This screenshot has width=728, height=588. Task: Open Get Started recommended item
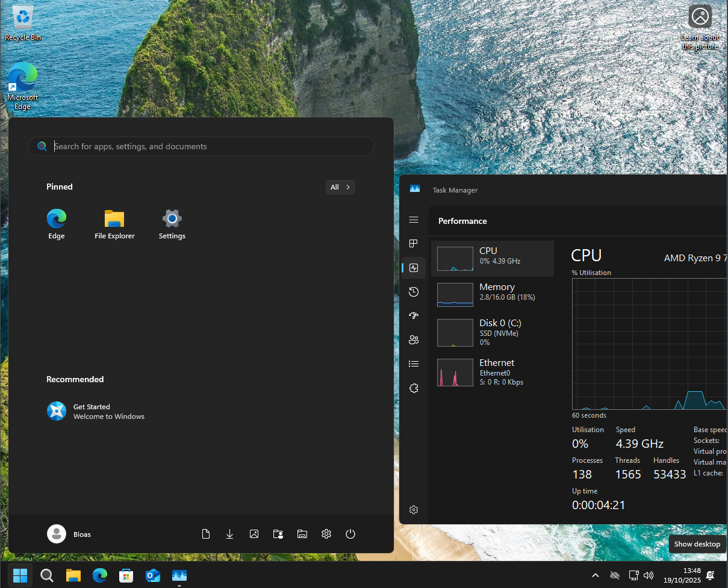[x=96, y=411]
